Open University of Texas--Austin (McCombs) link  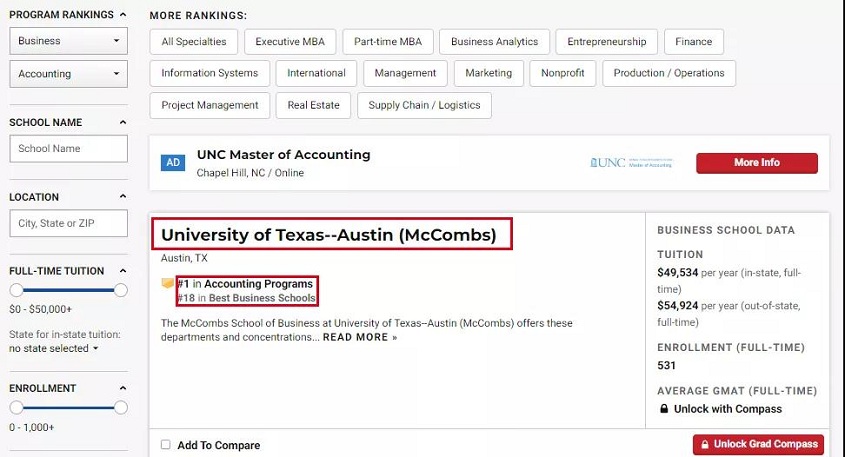tap(329, 235)
